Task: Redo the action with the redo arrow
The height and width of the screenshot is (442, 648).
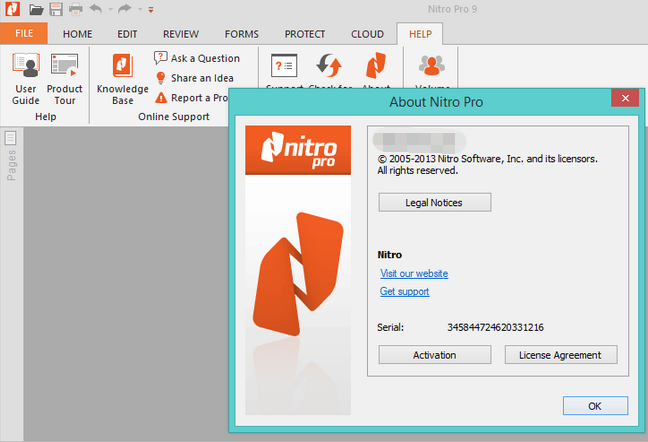Action: [124, 9]
